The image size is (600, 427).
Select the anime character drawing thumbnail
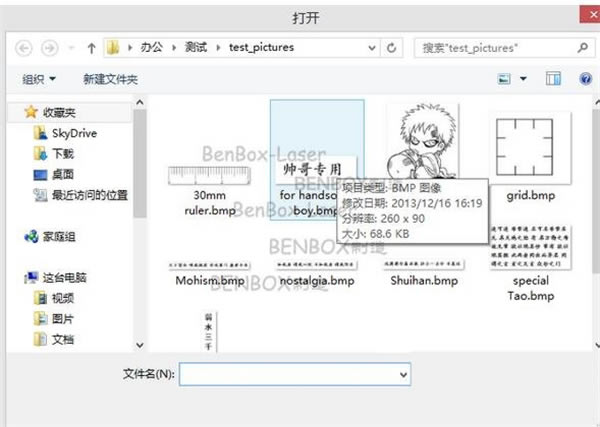pos(424,142)
